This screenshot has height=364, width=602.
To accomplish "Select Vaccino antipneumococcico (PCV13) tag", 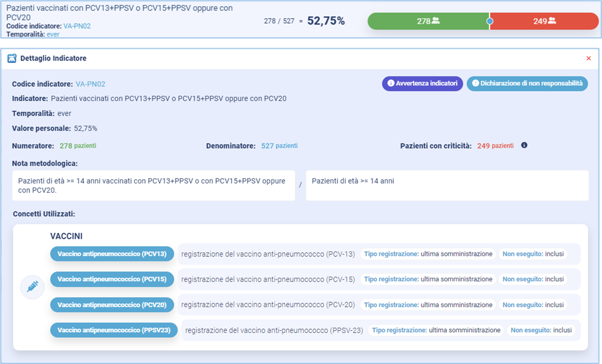I will [x=112, y=254].
